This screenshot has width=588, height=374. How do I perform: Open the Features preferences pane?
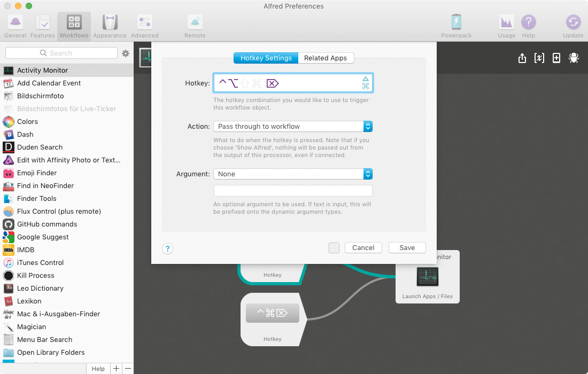click(43, 26)
